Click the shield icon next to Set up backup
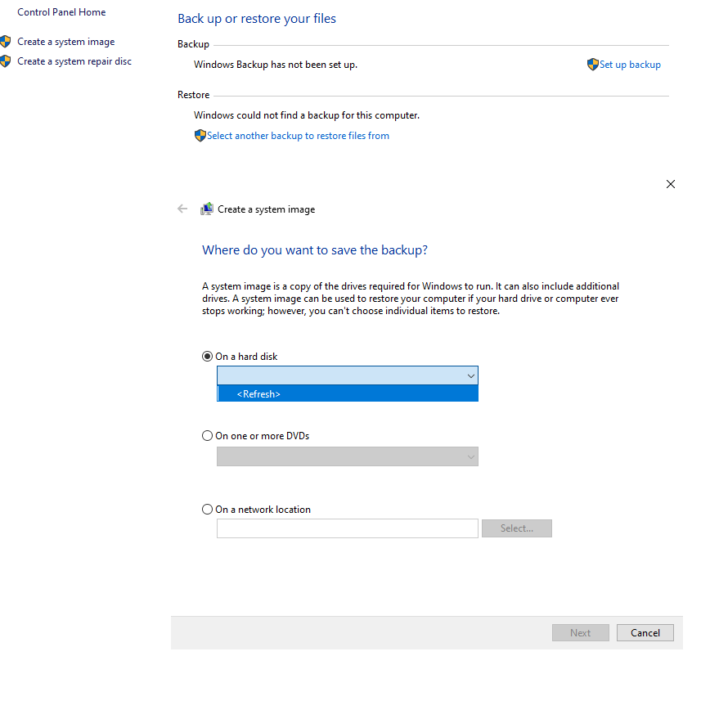This screenshot has width=728, height=719. (x=592, y=65)
